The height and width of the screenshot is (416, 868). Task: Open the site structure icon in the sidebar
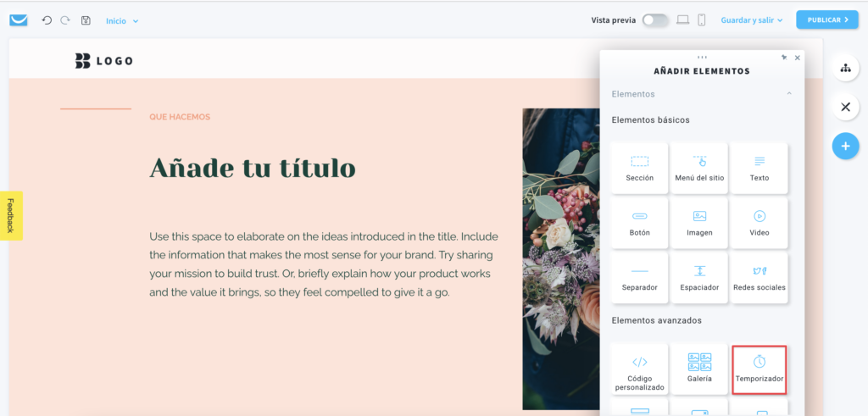(845, 68)
